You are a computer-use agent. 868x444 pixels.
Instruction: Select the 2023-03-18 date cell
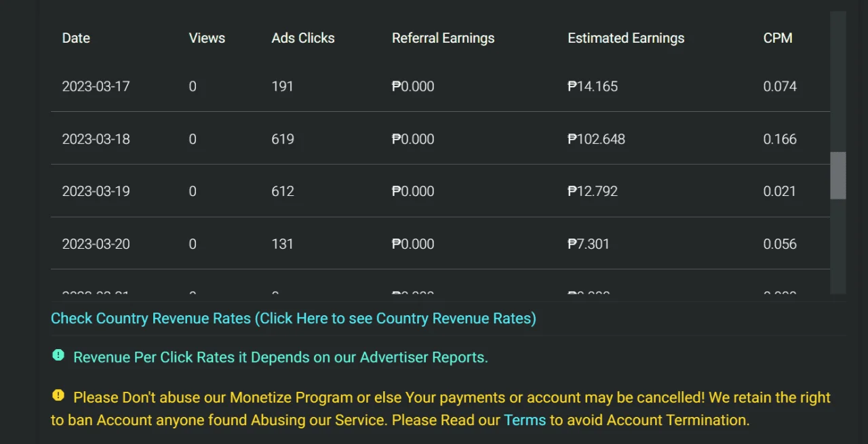tap(96, 139)
